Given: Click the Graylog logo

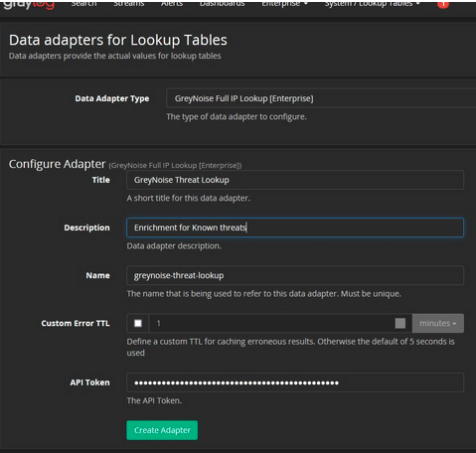Looking at the screenshot, I should (x=29, y=4).
